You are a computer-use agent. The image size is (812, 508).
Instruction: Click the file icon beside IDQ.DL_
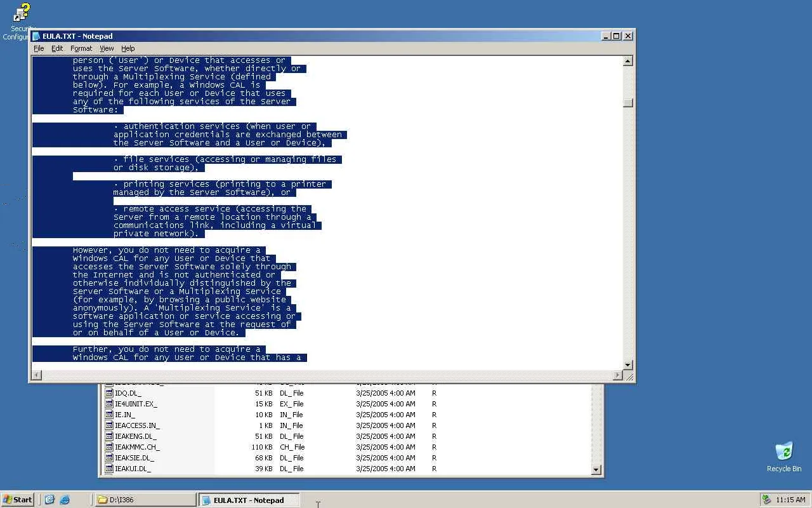[x=109, y=393]
